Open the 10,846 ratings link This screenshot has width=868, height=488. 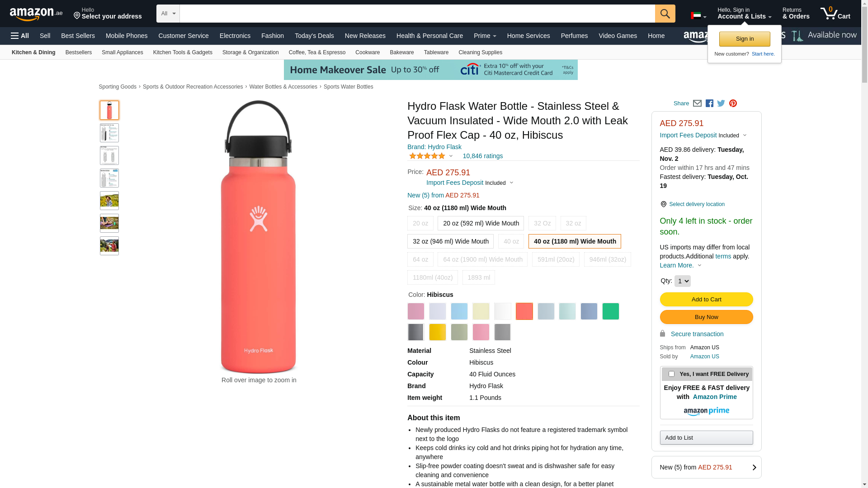(482, 156)
